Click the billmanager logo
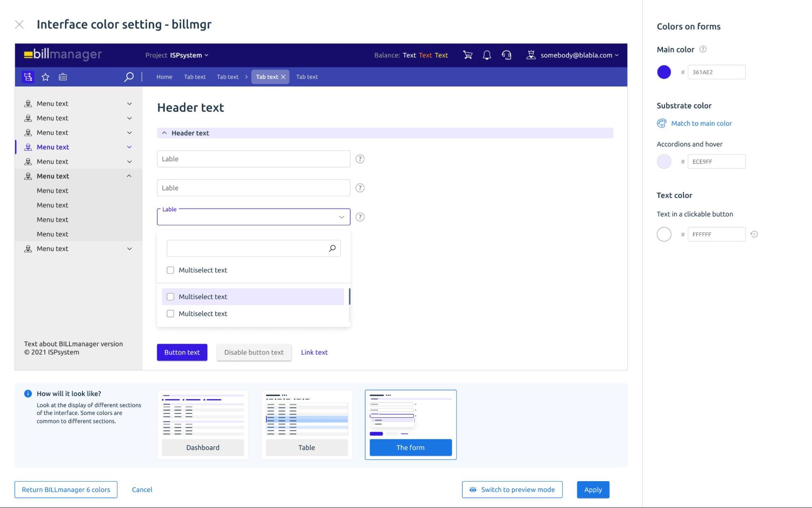Image resolution: width=812 pixels, height=508 pixels. 63,54
